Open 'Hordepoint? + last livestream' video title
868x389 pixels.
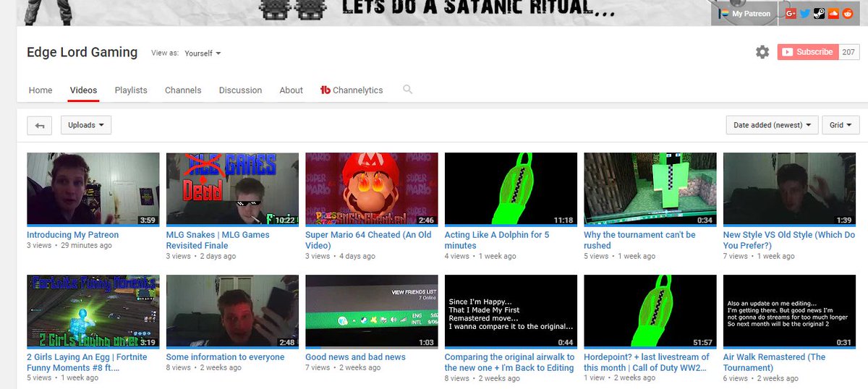(647, 362)
